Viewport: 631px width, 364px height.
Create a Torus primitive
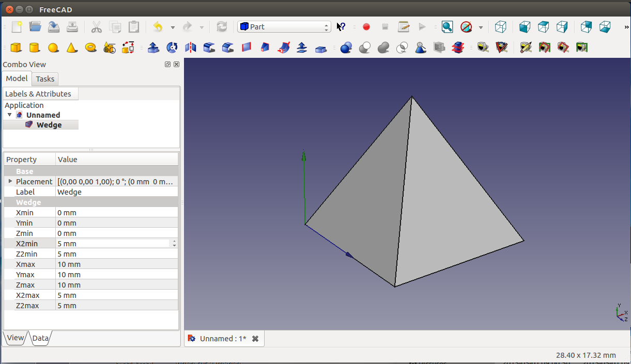[x=91, y=48]
